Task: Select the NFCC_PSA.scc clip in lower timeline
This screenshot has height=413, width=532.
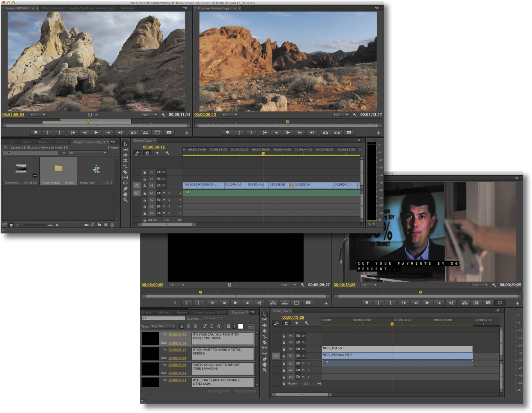Action: pyautogui.click(x=397, y=348)
